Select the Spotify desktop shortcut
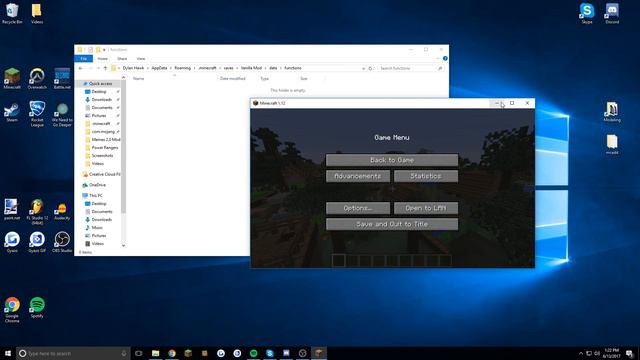Image resolution: width=640 pixels, height=360 pixels. coord(37,307)
